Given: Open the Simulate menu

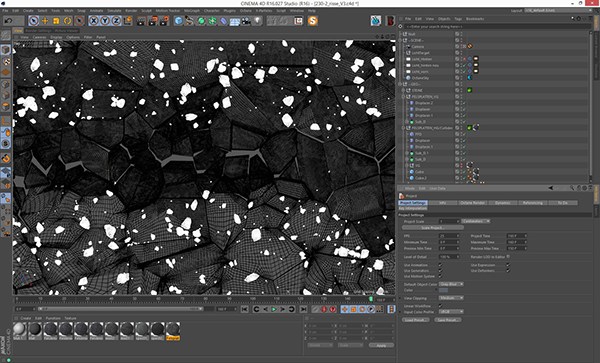Looking at the screenshot, I should click(x=114, y=11).
